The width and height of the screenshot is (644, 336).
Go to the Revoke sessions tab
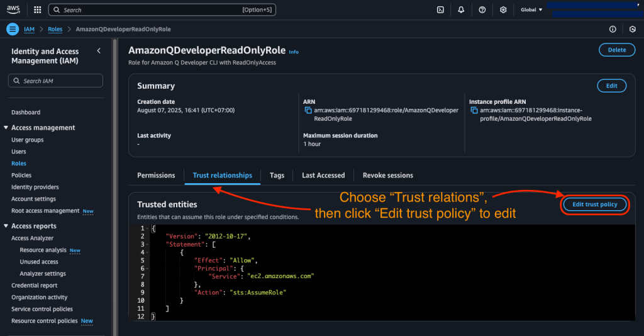click(x=387, y=176)
